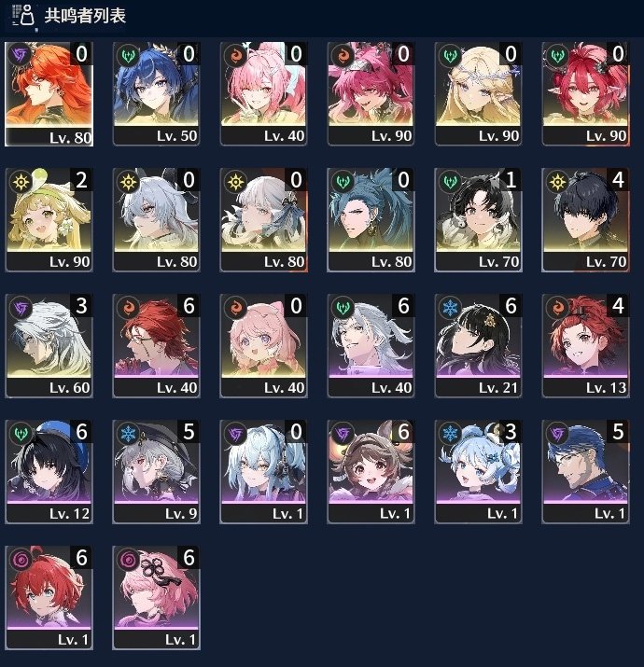Open the white-haired Lv. 60 Electro character
The width and height of the screenshot is (644, 667).
click(x=49, y=346)
